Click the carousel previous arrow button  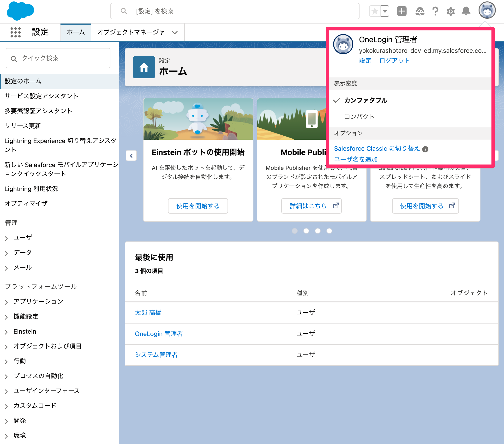[131, 156]
